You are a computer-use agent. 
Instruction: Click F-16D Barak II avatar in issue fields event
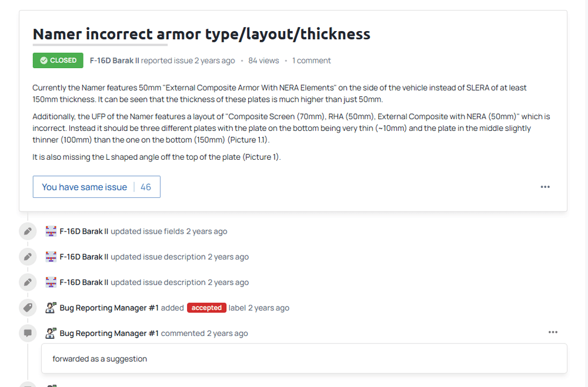(51, 231)
